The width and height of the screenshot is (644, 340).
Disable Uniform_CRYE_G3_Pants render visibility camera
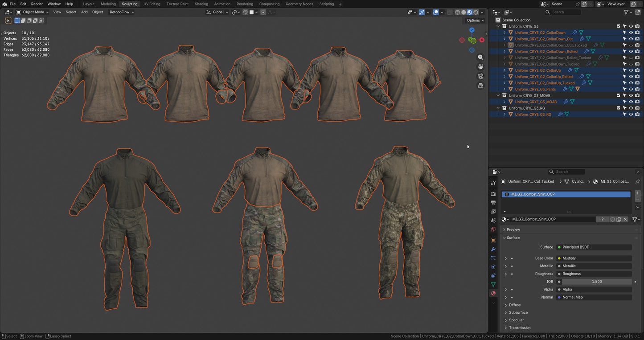pyautogui.click(x=637, y=89)
